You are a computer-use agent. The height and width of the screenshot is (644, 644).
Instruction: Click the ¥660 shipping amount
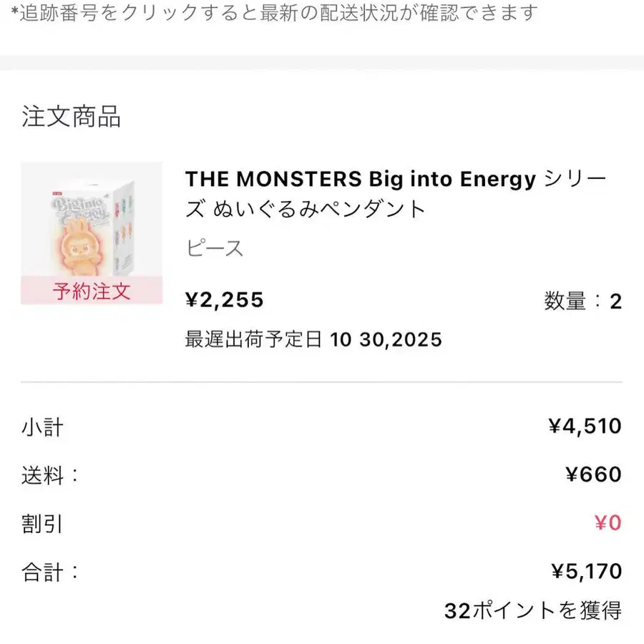[592, 475]
